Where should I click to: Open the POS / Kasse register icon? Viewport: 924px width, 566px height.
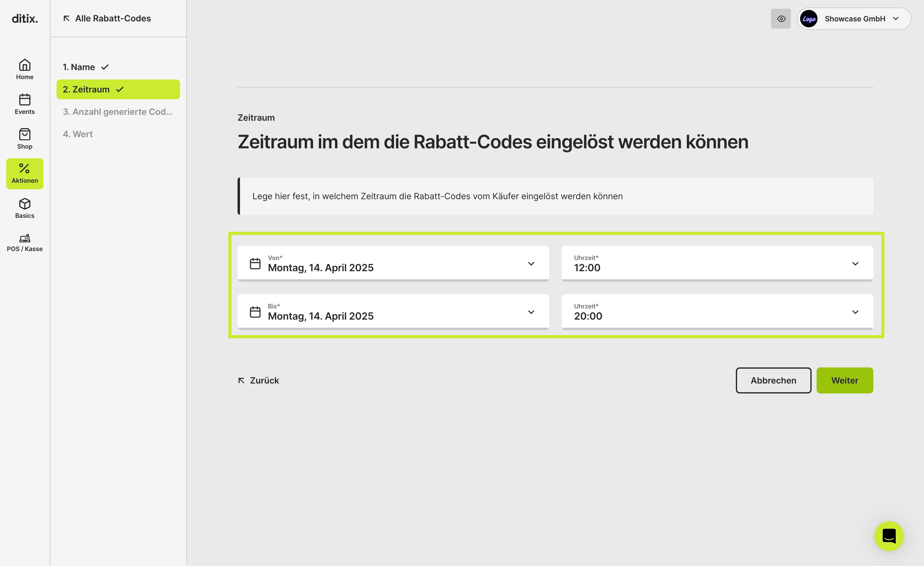[x=25, y=238]
